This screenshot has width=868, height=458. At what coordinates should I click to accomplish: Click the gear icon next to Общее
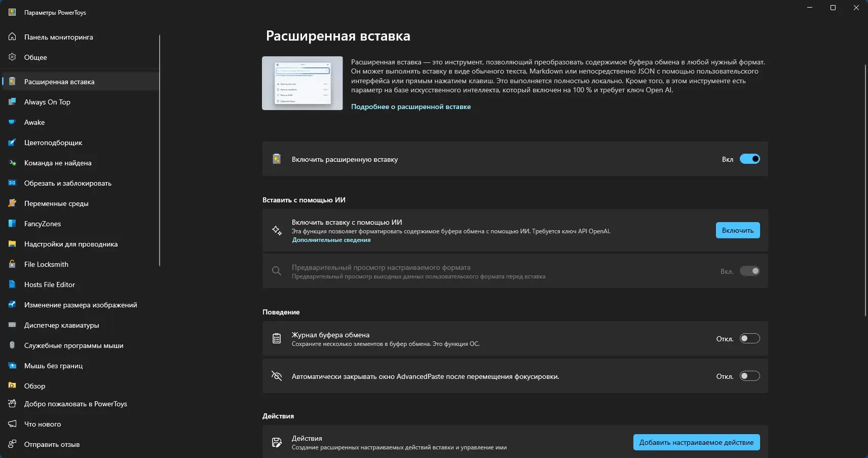point(12,57)
